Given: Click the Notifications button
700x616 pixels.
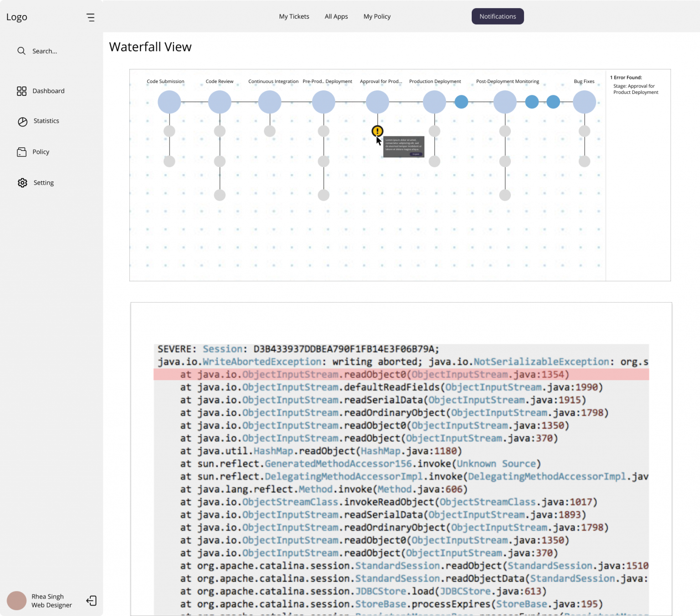Looking at the screenshot, I should pos(497,16).
